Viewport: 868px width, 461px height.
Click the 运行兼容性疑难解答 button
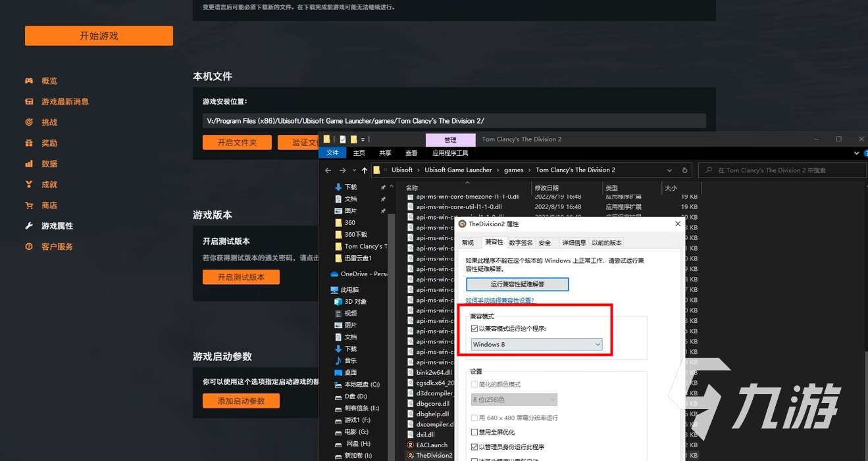point(517,284)
